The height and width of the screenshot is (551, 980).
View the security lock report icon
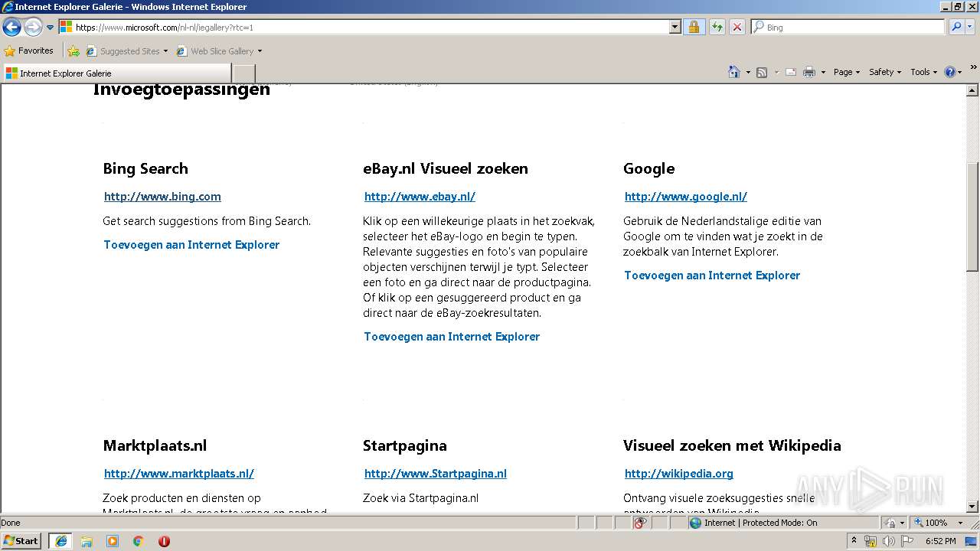[694, 27]
